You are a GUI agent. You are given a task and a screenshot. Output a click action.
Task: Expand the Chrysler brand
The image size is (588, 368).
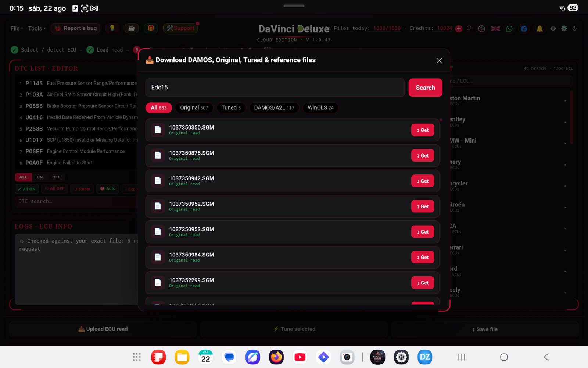coord(509,186)
